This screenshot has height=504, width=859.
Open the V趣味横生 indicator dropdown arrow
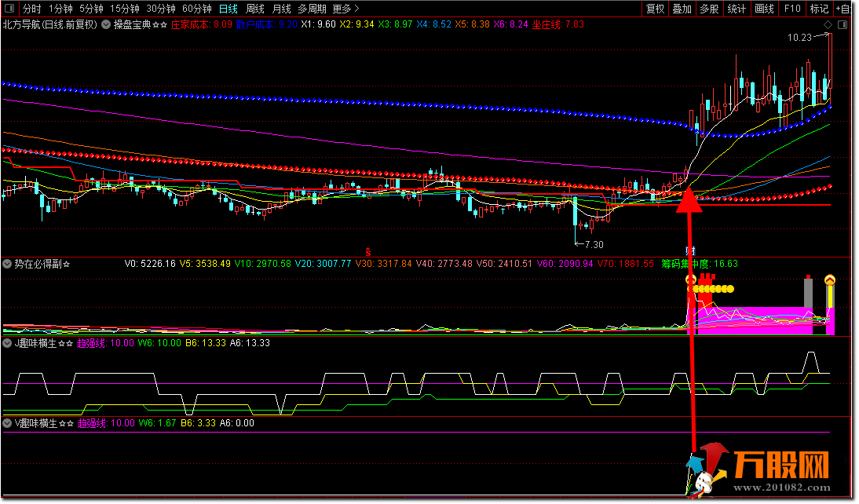[x=7, y=423]
